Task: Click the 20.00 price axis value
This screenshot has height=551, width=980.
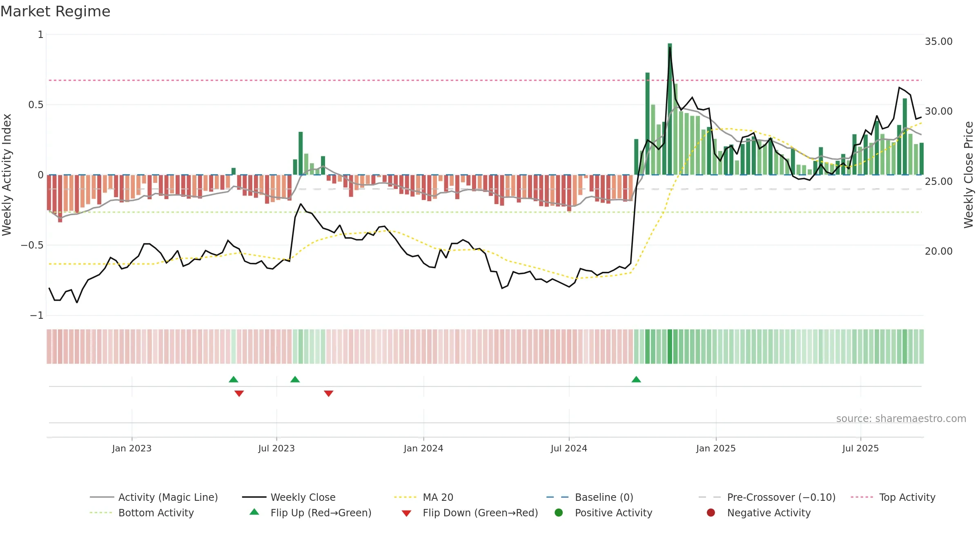Action: (x=938, y=251)
